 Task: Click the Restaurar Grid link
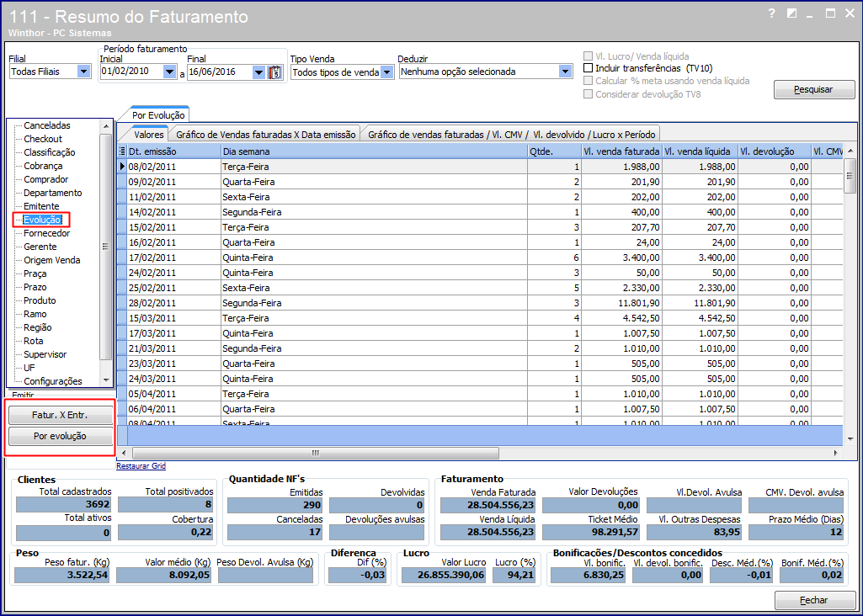141,466
